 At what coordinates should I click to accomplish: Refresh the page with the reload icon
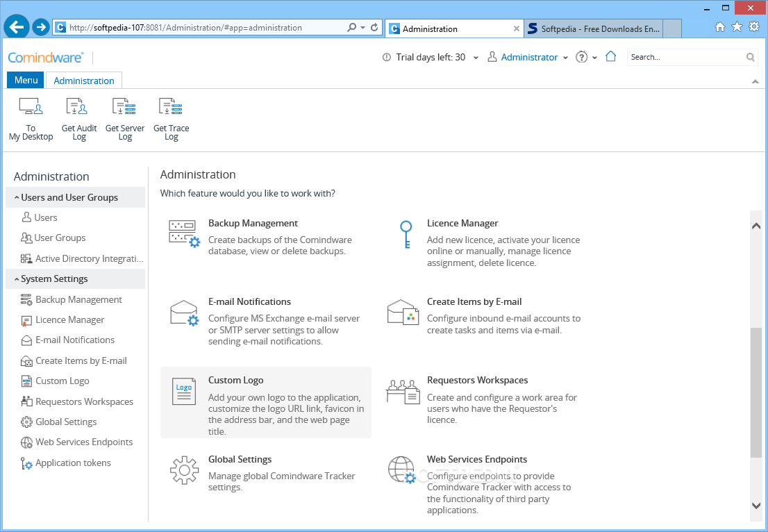374,27
